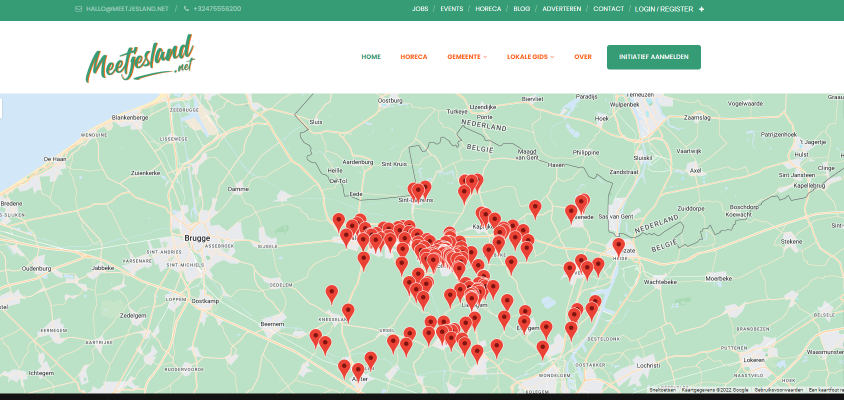Click the Zaamslag label on the map
The width and height of the screenshot is (844, 400).
[x=697, y=117]
